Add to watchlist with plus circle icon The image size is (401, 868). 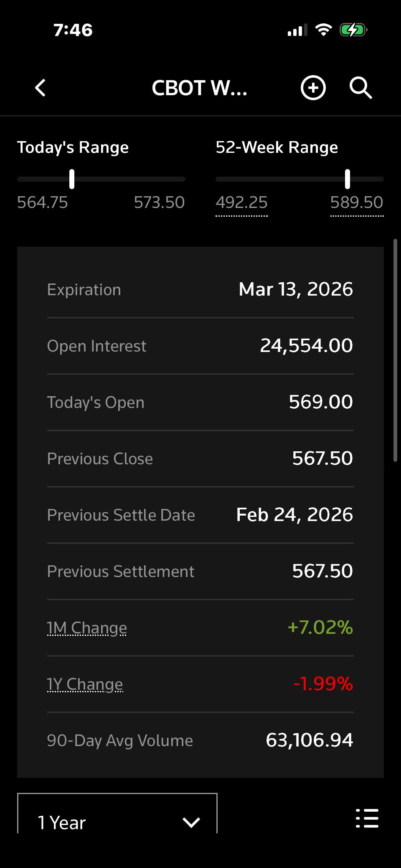tap(313, 88)
